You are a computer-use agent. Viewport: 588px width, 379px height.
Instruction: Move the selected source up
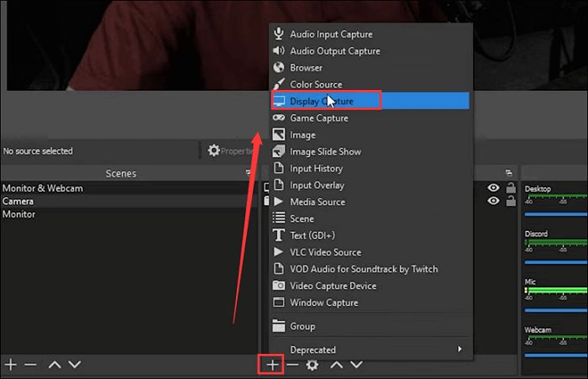[x=336, y=365]
